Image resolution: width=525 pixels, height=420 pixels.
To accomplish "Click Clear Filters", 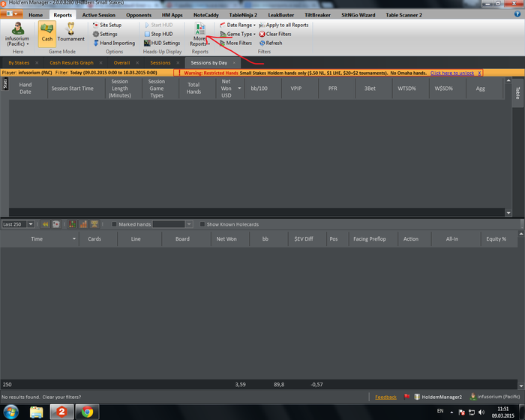I will [275, 34].
